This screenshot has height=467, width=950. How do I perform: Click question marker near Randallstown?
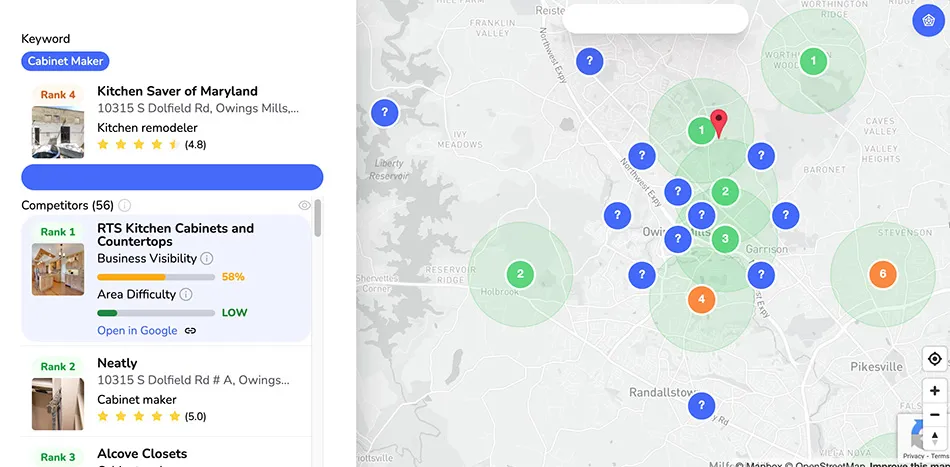click(702, 405)
